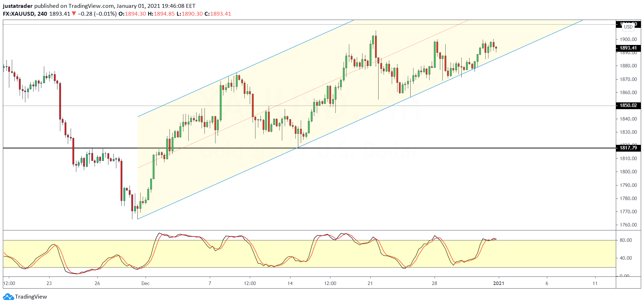The height and width of the screenshot is (305, 644).
Task: Click the 21 date marker on time axis
Action: [370, 283]
